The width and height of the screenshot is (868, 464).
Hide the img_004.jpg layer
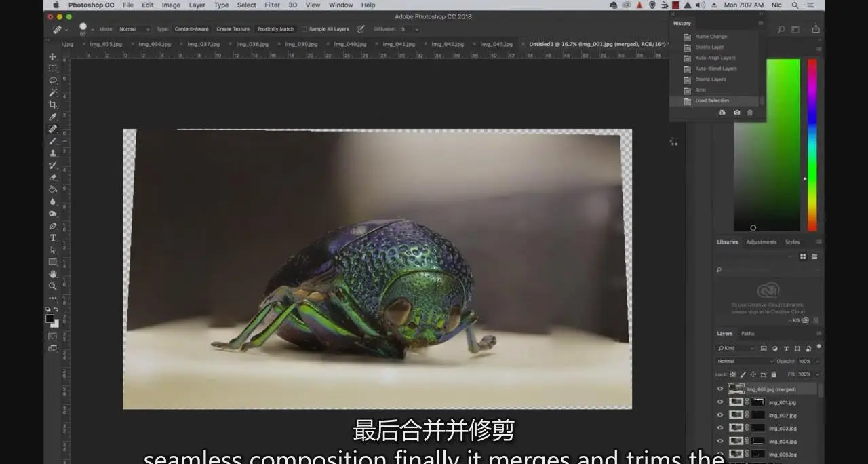[720, 441]
